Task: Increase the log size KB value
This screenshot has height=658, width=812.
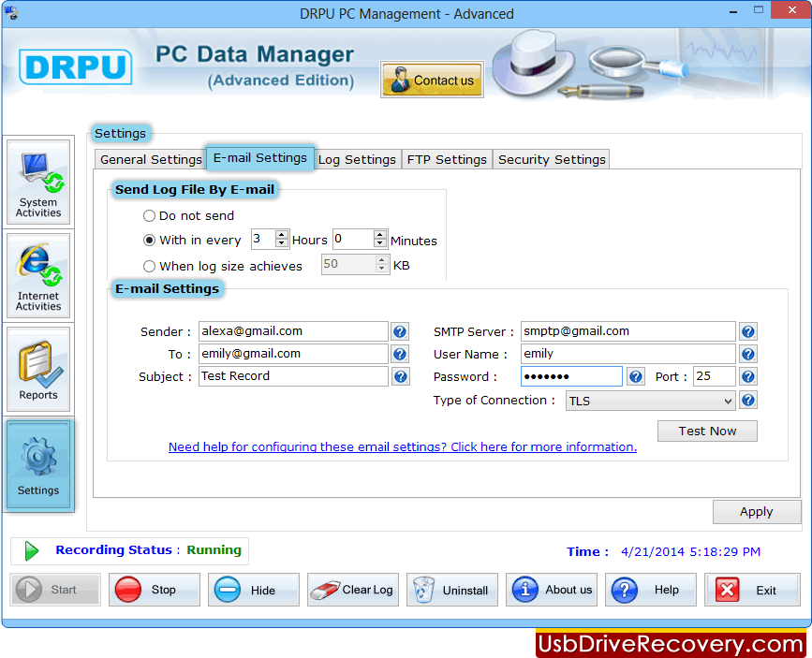Action: tap(382, 260)
